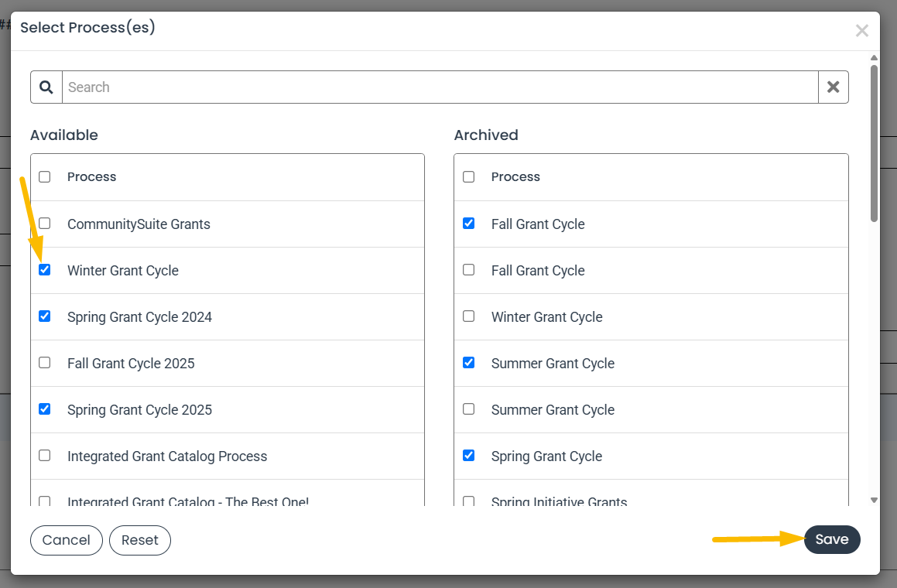Click the scrollbar up arrow
The width and height of the screenshot is (897, 588).
[x=874, y=58]
